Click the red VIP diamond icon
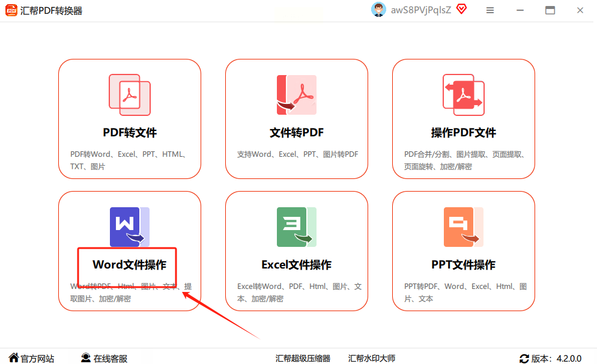Screen dimensions: 597x364 pyautogui.click(x=461, y=9)
